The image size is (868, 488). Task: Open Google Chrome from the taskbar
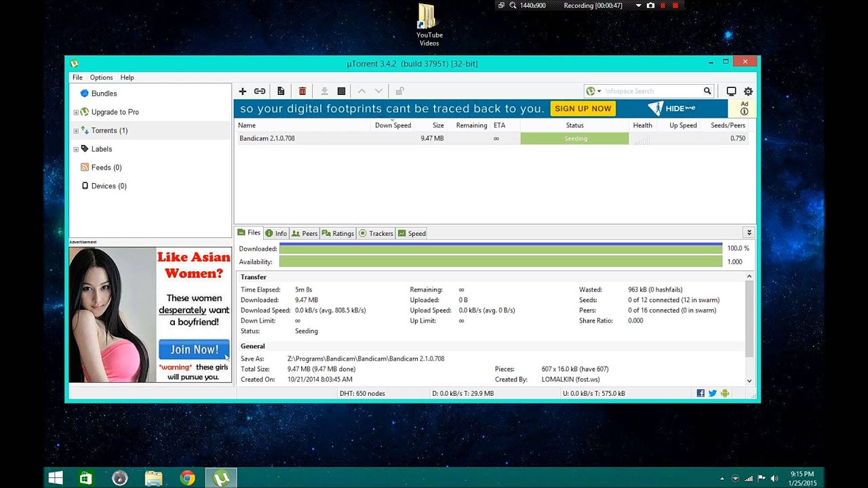click(187, 478)
